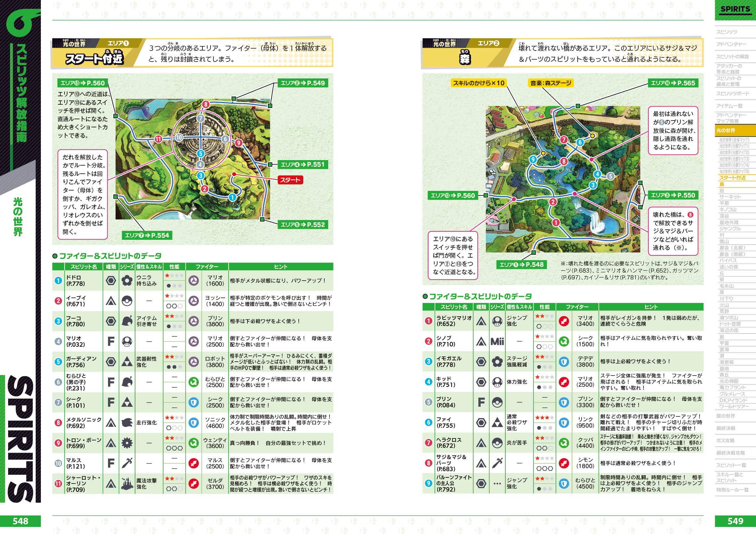Image resolution: width=756 pixels, height=536 pixels.
Task: Select the アイテム一覧 index tab
Action: 729,106
